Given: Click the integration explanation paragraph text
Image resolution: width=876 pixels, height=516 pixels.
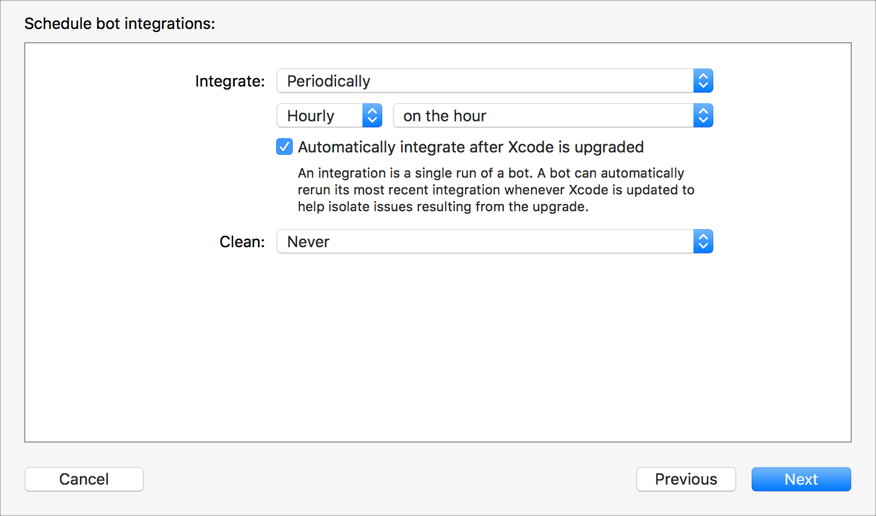Looking at the screenshot, I should coord(496,190).
